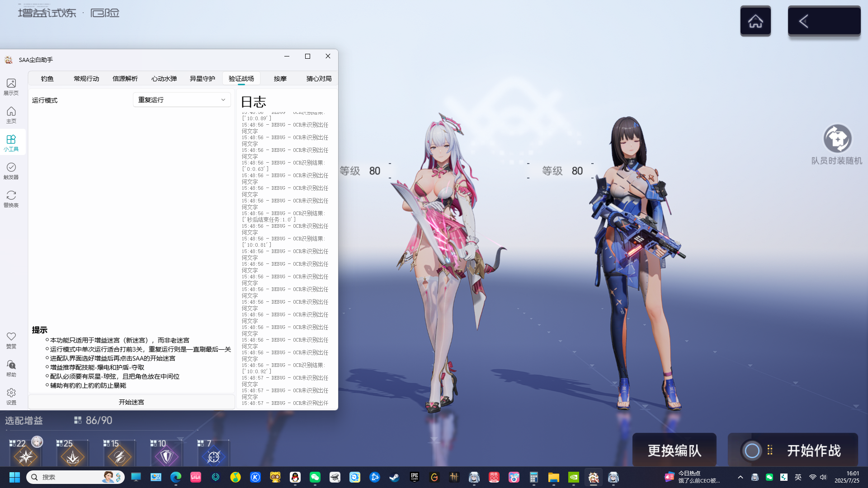The height and width of the screenshot is (488, 868).
Task: Switch to the 猜心对局 tab
Action: [x=319, y=79]
